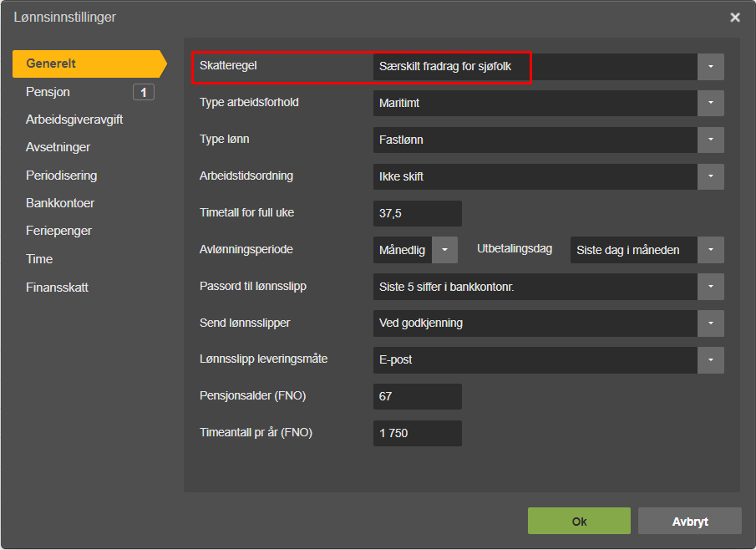Open Send lønnsslipper dropdown arrow
This screenshot has height=550, width=756.
click(710, 323)
